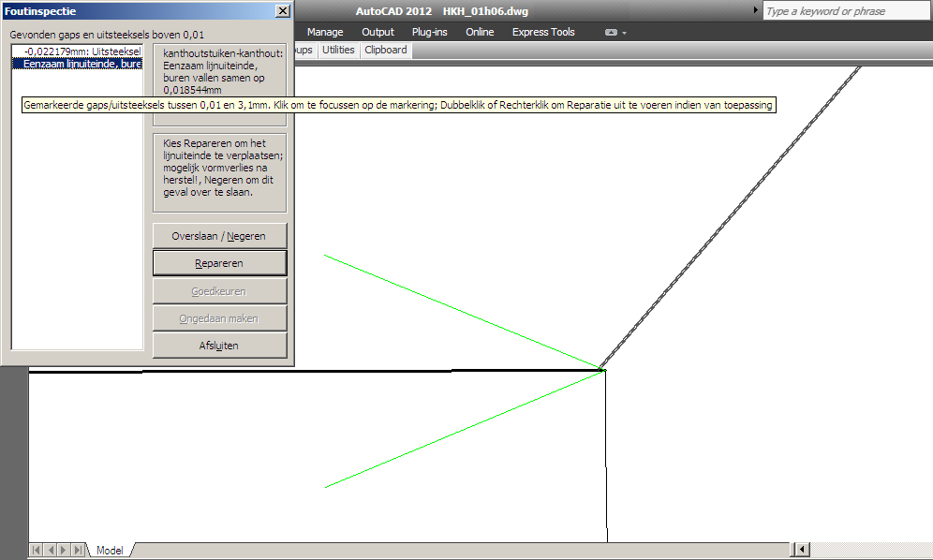Image resolution: width=933 pixels, height=560 pixels.
Task: Jump to first layout tab arrow
Action: [x=37, y=550]
